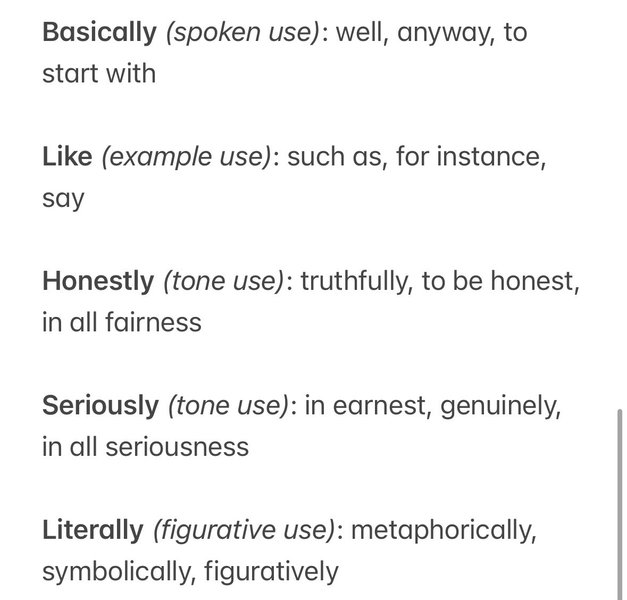Click the phrase "in earnest, genuinely,"
This screenshot has height=600, width=627.
tap(434, 406)
